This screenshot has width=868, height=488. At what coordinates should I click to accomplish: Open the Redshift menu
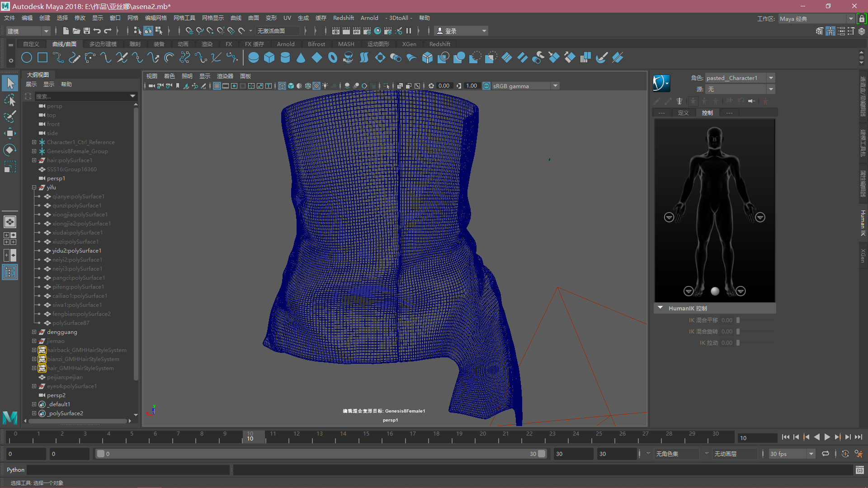pyautogui.click(x=343, y=18)
